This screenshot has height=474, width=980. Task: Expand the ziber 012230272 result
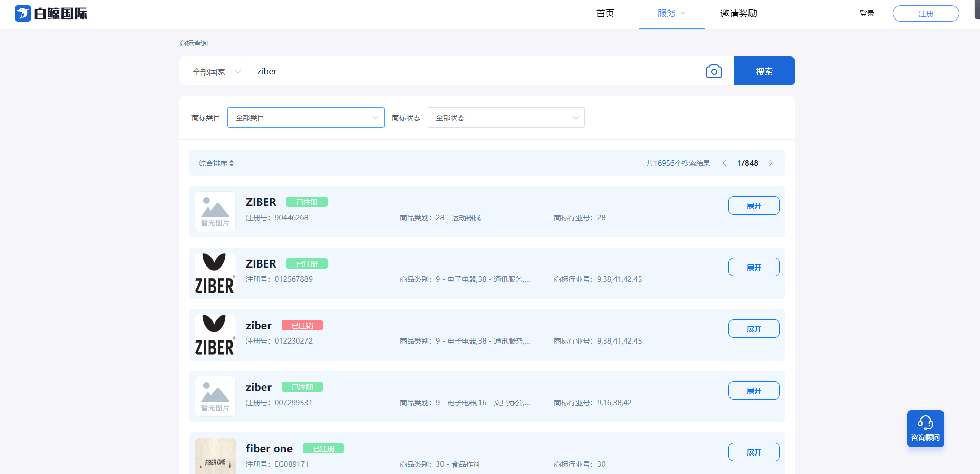754,329
